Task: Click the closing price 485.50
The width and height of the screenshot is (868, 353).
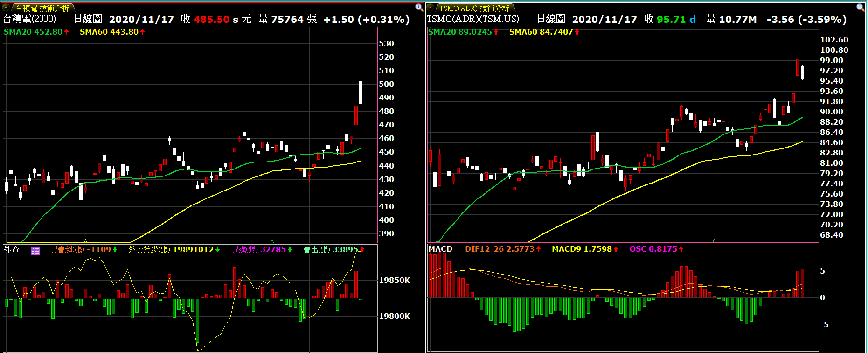Action: pos(212,20)
